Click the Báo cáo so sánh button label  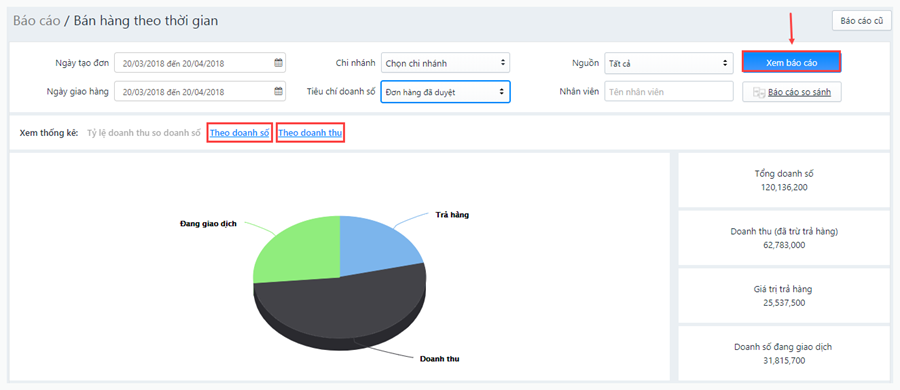click(800, 92)
